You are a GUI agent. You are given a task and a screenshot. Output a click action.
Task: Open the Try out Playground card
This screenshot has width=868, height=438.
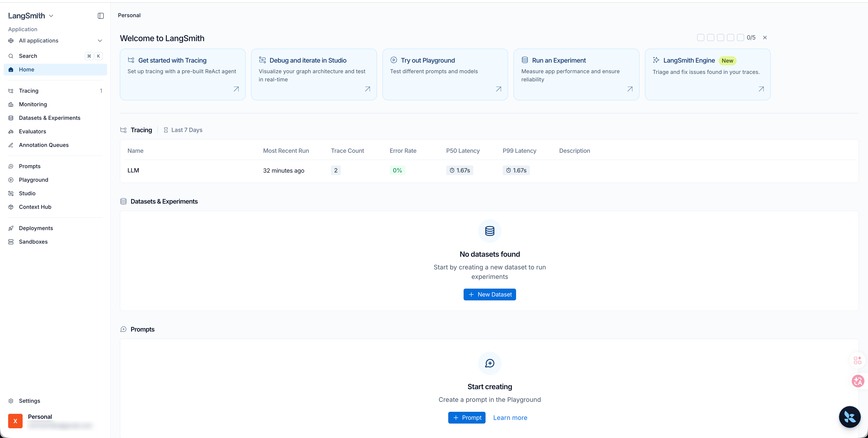(445, 74)
